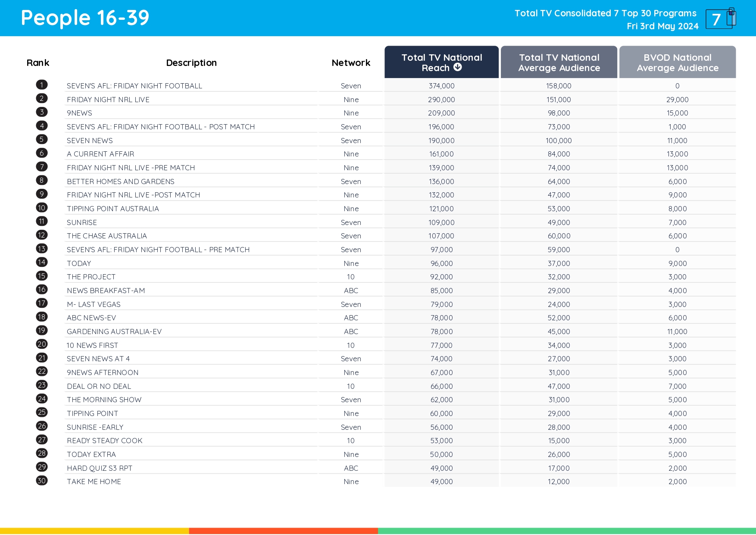Select the rank 15 badge for THE PROJECT
Viewport: 756px width, 535px height.
pos(41,275)
